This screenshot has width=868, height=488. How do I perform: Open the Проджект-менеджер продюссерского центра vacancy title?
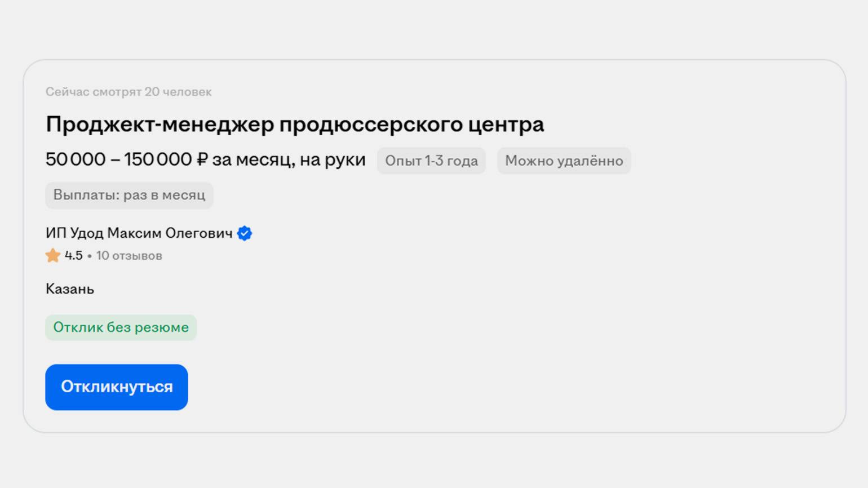[x=294, y=125]
